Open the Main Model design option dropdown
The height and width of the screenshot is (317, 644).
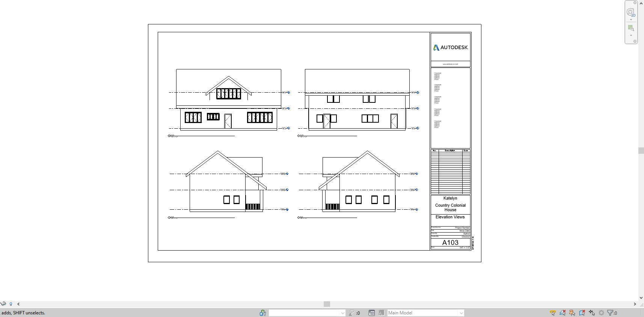point(426,313)
